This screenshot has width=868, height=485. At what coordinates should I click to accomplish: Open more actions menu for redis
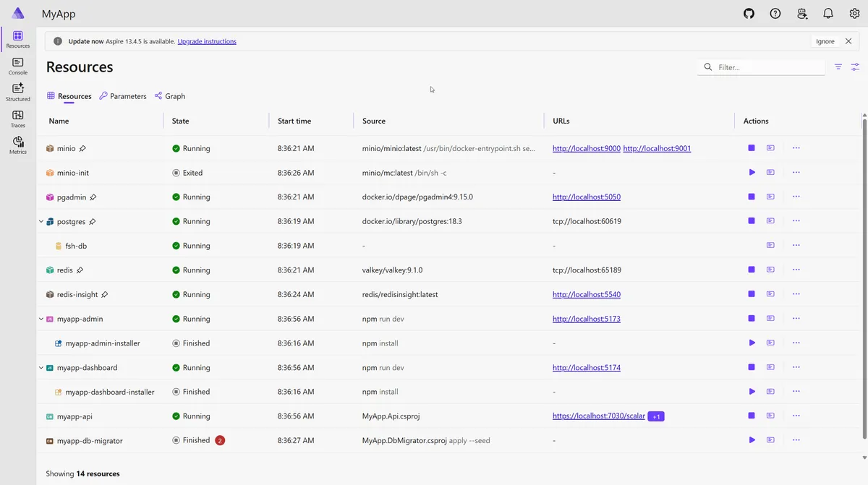796,270
